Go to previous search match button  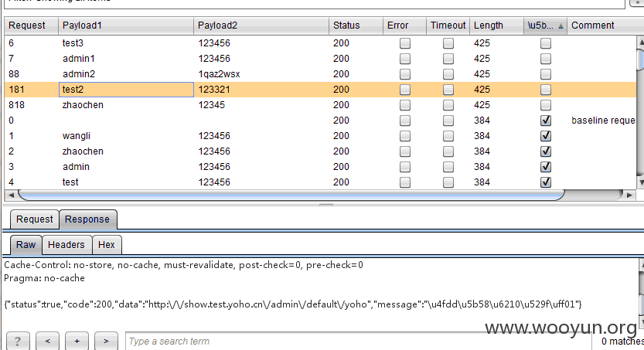tap(47, 341)
